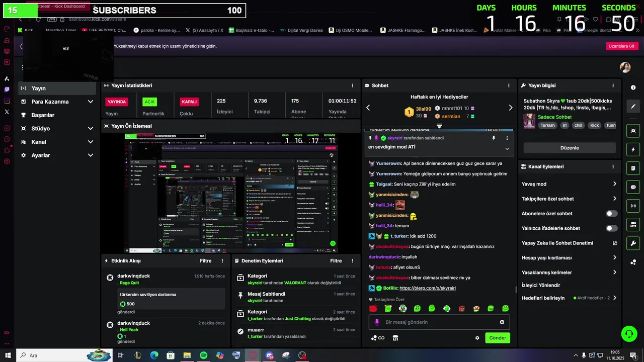Open Dji OSMO Mobile bookmark
The image size is (644, 362).
(x=351, y=30)
